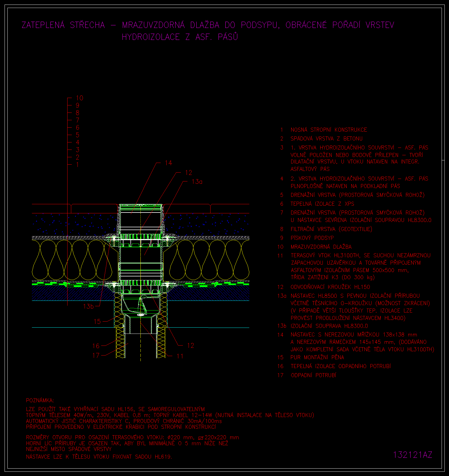Click legend line '1. VRSTVA HYDROIZOLAČNÍHO SOUVRSTVÍ – ASF. PÁS'
Viewport: 449px width, 476px height.
tap(359, 148)
